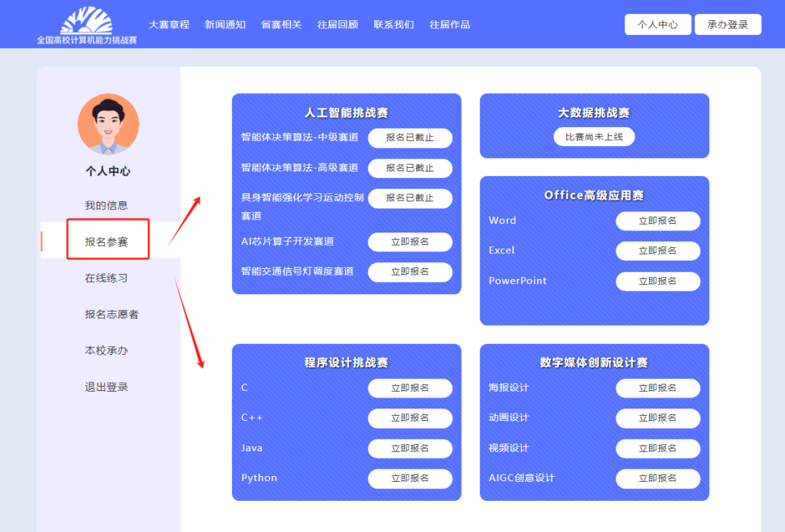Viewport: 785px width, 532px height.
Task: Click 报名已截止 for 具身智能强化学习运动控制赛道
Action: pos(410,198)
